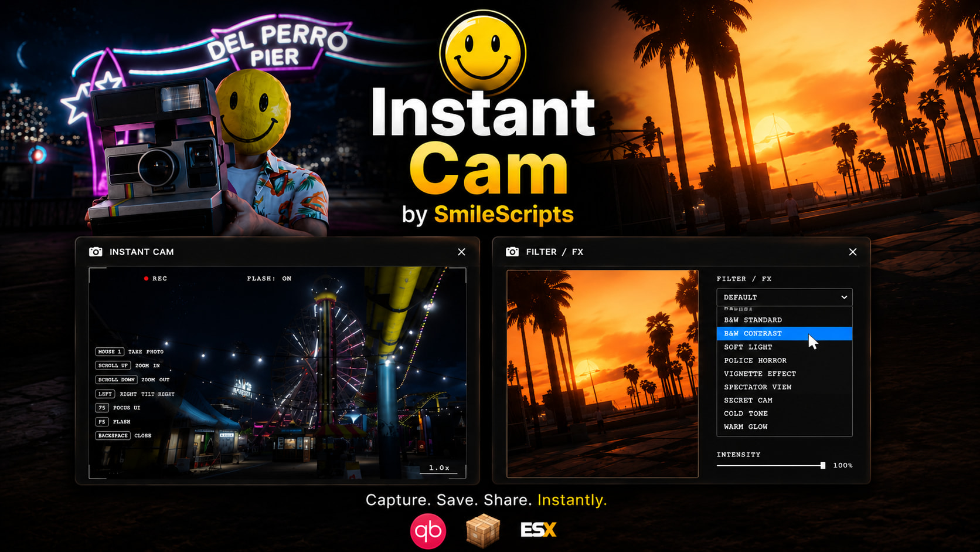The width and height of the screenshot is (980, 552).
Task: Pick the WARM GLOW filter
Action: pos(784,427)
